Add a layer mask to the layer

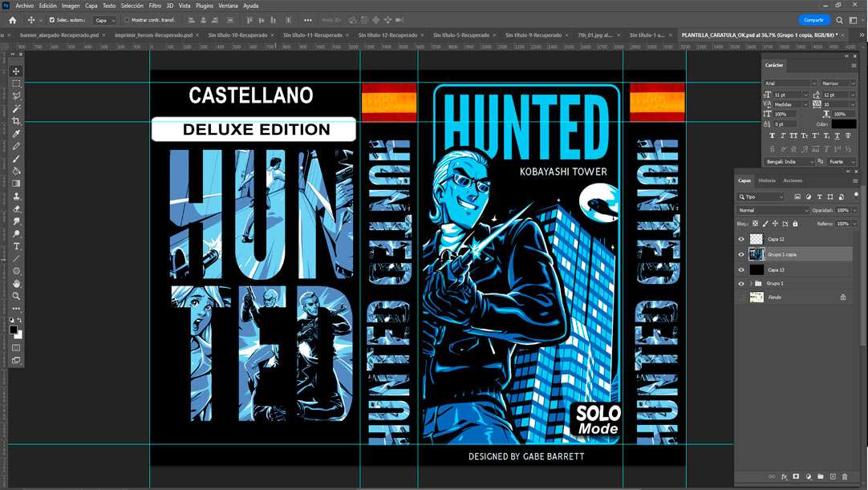[796, 476]
